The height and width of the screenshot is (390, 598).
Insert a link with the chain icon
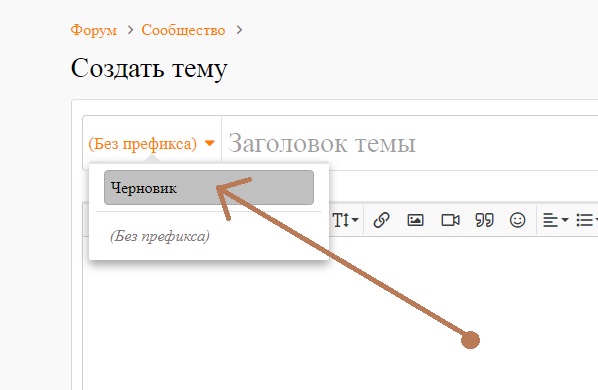coord(381,220)
